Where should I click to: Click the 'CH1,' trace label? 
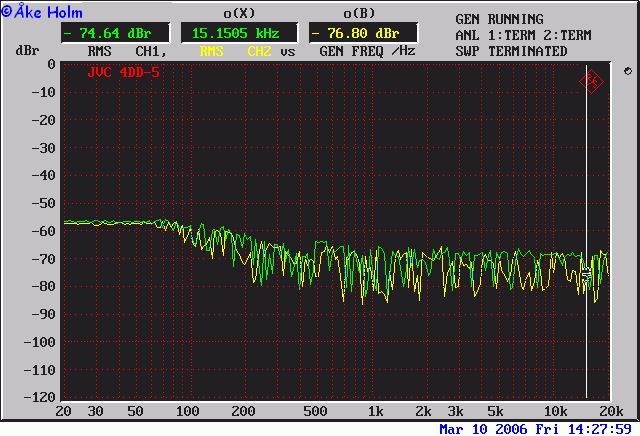[151, 51]
